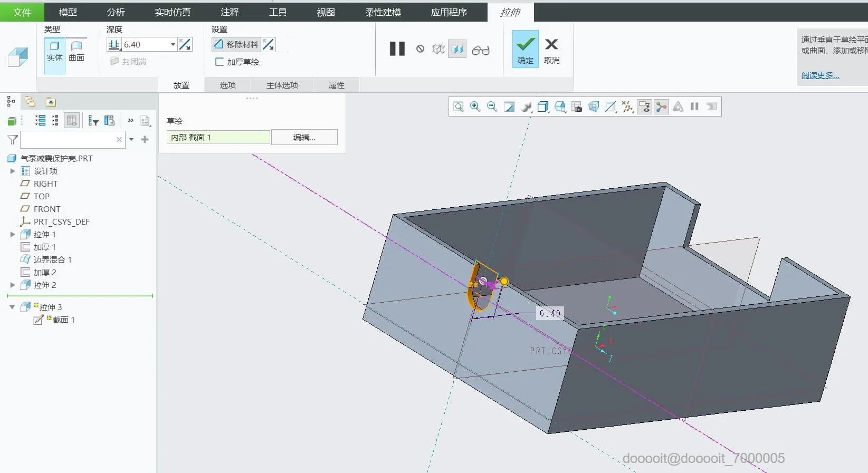Confirm the extrude with 确定

click(x=526, y=49)
